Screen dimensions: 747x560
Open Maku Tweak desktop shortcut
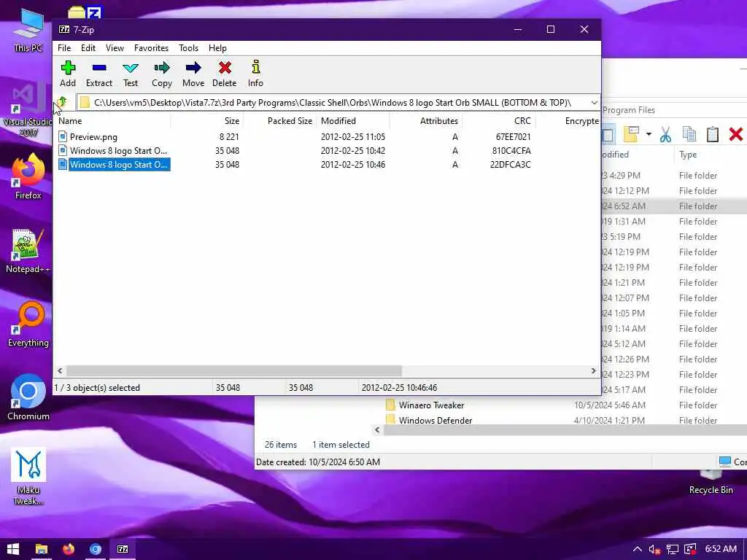[28, 476]
